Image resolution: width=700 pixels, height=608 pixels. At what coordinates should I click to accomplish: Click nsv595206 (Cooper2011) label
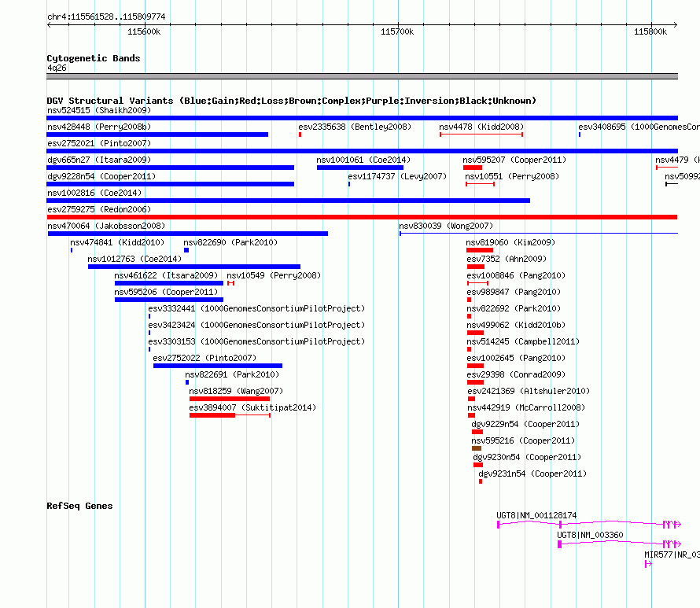pos(166,292)
